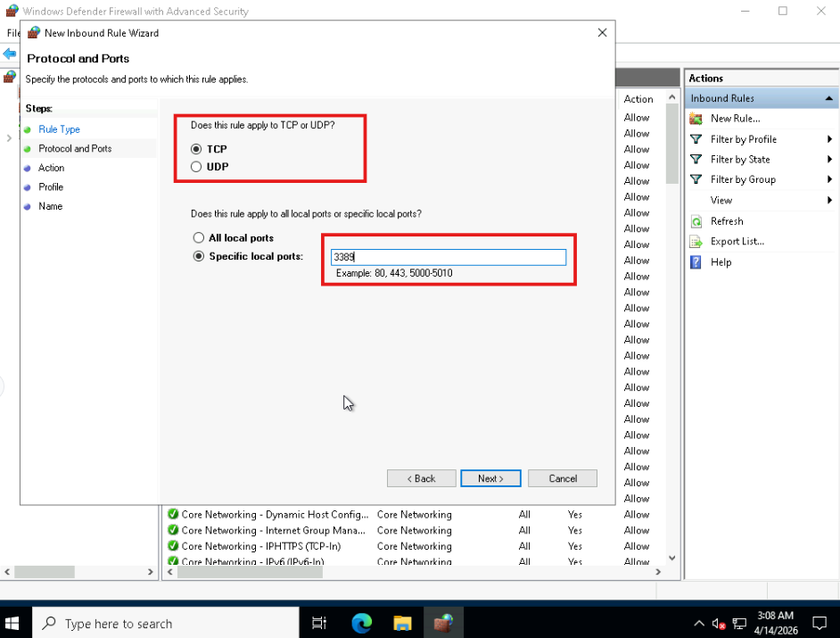
Task: Select Refresh action label
Action: tap(727, 221)
